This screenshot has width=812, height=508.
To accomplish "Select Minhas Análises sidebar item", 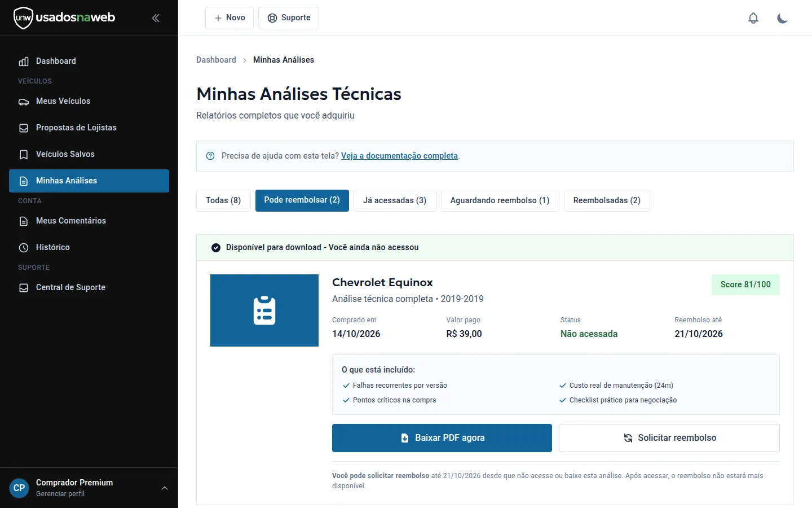I will pos(89,181).
